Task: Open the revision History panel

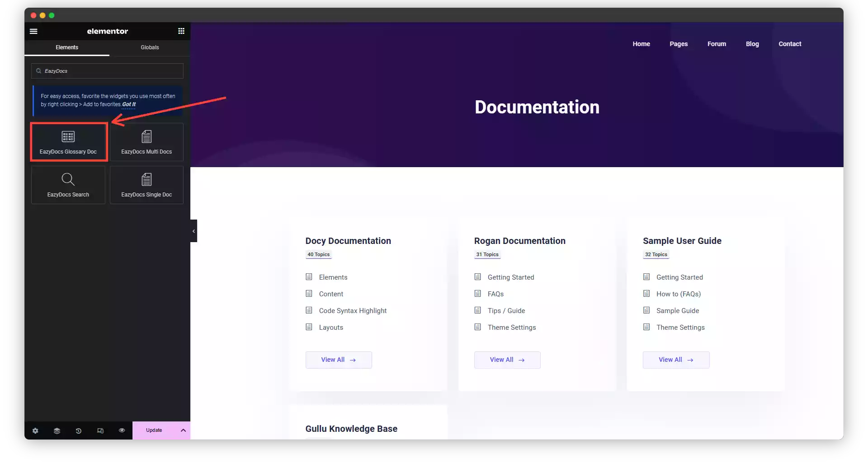Action: point(78,431)
